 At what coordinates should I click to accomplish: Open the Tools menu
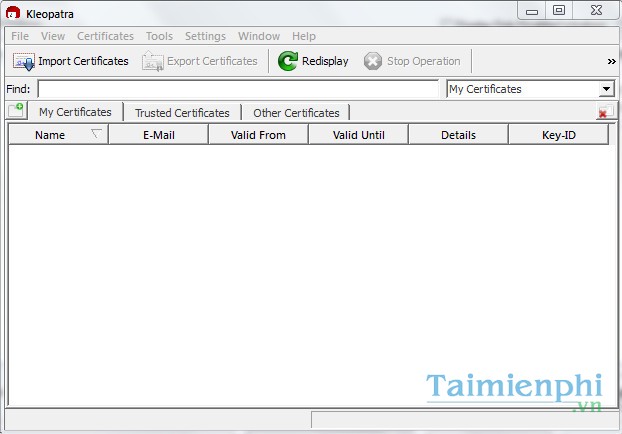point(159,36)
